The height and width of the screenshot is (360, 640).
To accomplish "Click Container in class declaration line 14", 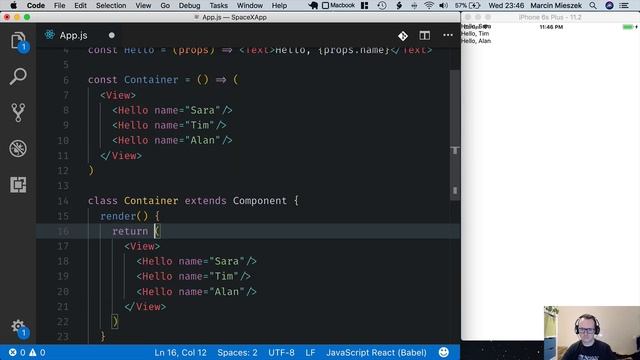I will pos(151,201).
